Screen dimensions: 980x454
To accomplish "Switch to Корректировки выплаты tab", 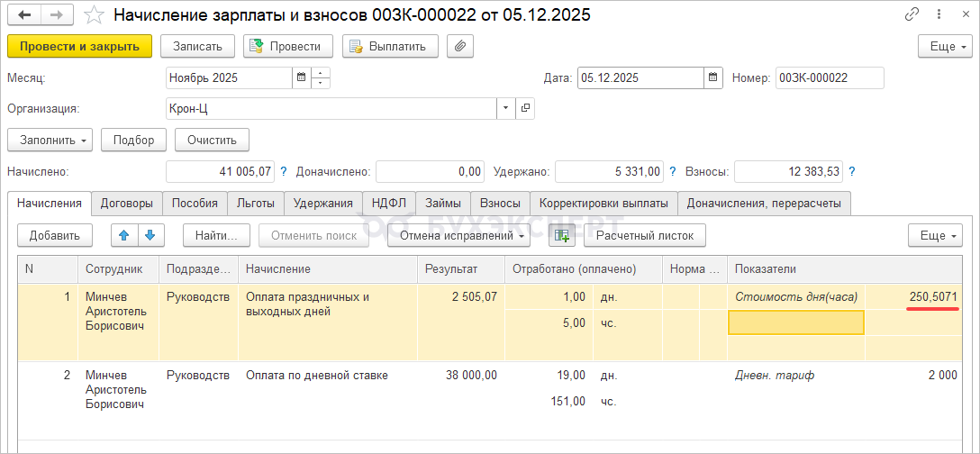I will [x=603, y=204].
